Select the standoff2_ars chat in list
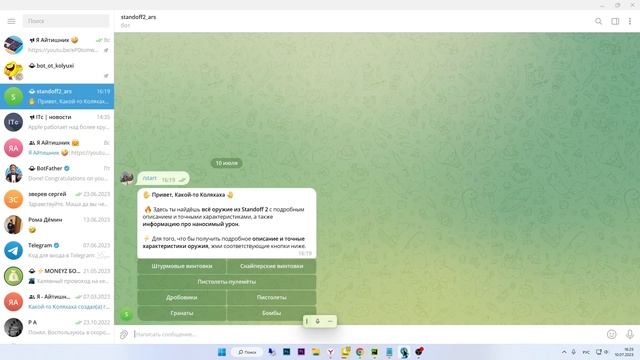 [x=57, y=96]
